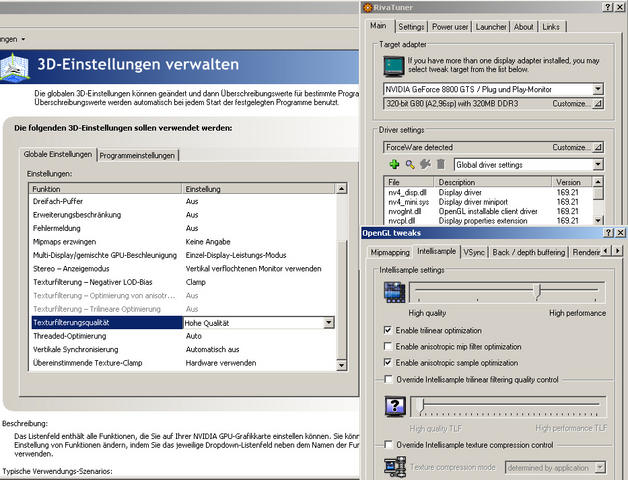Click the monitor icon in Target adapter
This screenshot has width=628, height=480.
click(393, 66)
